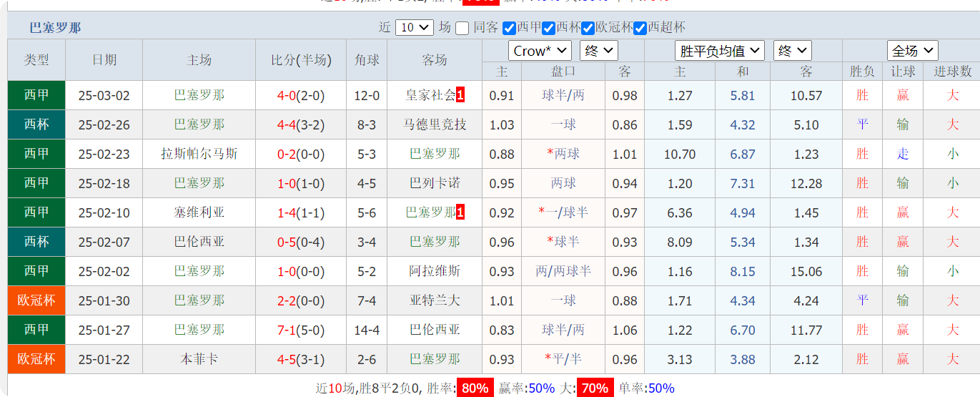This screenshot has width=980, height=397.
Task: Open the Crow* bookmaker dropdown
Action: pos(540,51)
